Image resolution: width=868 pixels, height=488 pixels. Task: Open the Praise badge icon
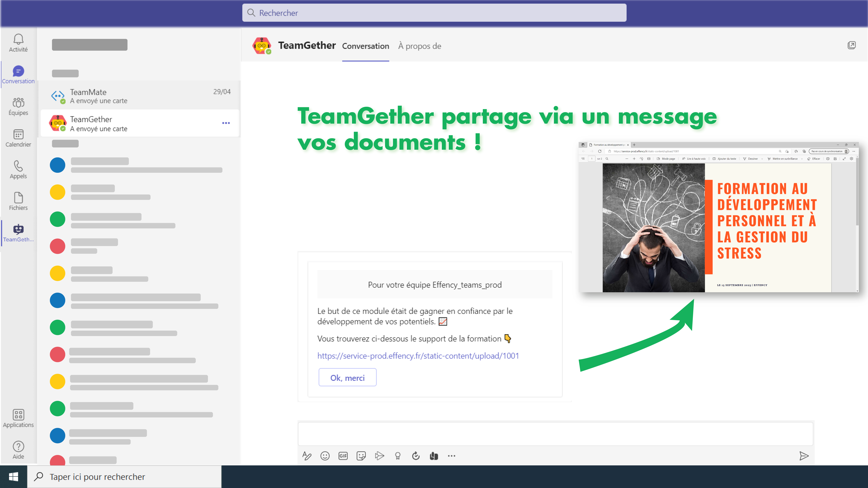pyautogui.click(x=398, y=456)
